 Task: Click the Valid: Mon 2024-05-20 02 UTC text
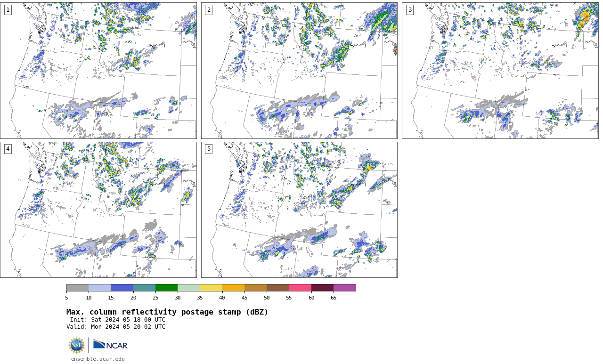(x=116, y=327)
